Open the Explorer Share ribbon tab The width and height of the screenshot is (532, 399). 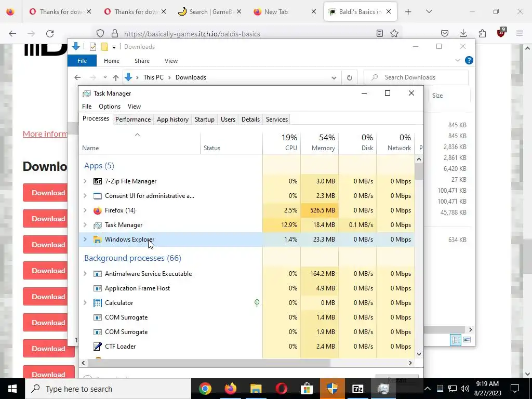[x=142, y=61]
